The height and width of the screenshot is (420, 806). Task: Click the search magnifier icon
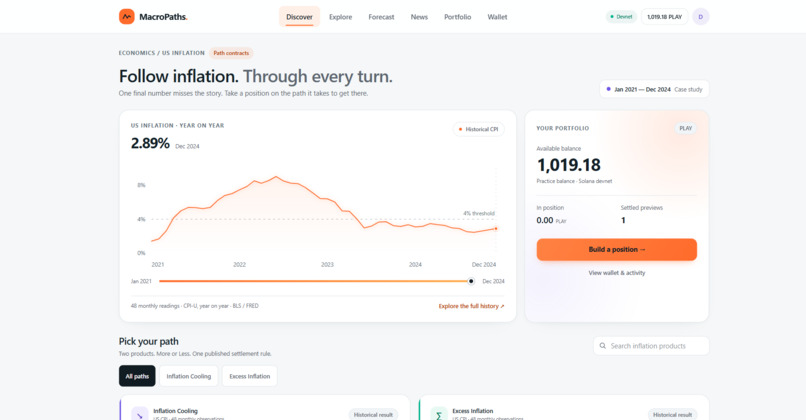(x=602, y=346)
